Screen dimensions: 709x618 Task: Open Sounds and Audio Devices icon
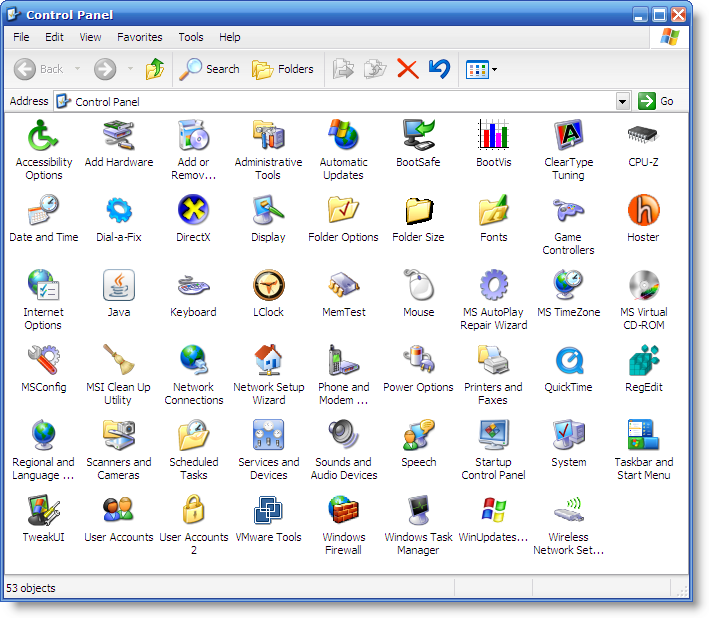[x=343, y=435]
